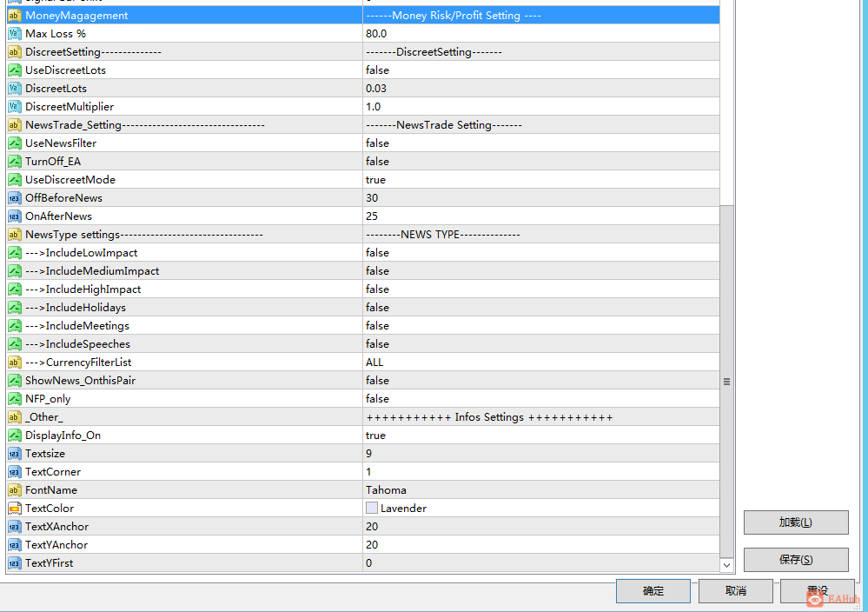Click the Textsize integer icon
The image size is (868, 612).
(x=15, y=454)
